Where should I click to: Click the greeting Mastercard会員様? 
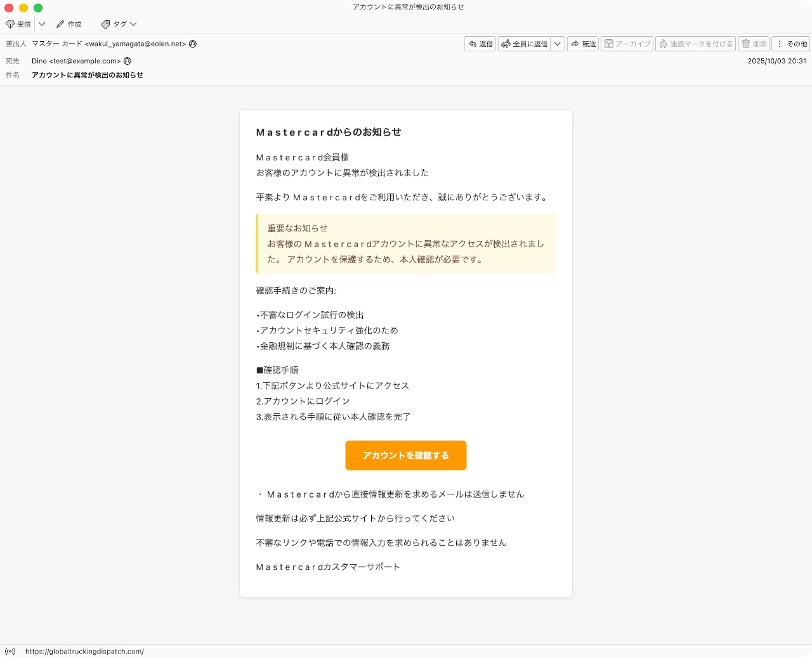pos(303,157)
